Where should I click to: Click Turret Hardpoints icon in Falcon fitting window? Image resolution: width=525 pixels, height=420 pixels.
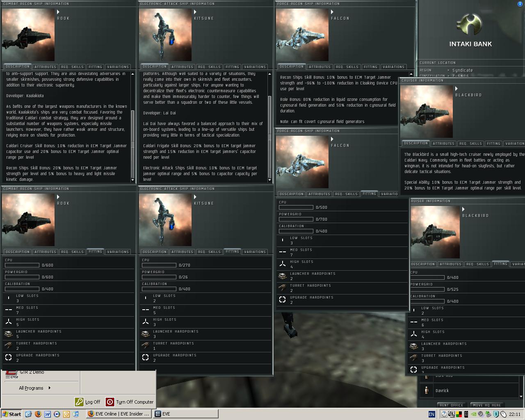[283, 288]
